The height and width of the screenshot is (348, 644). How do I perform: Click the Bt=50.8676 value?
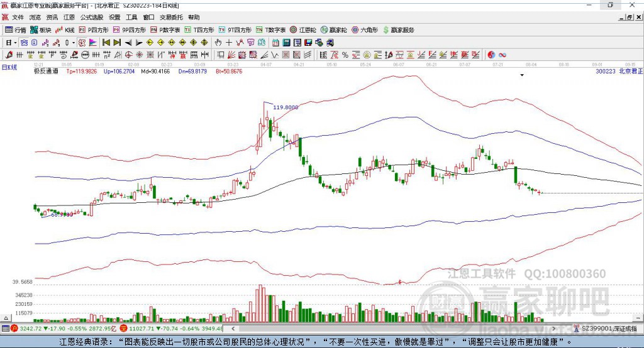point(229,71)
